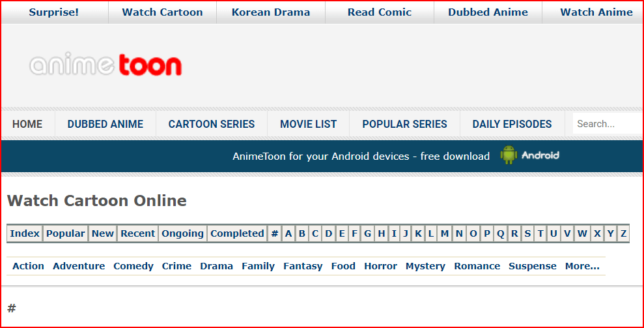The height and width of the screenshot is (328, 644).
Task: Filter cartoons by letter U
Action: point(553,233)
